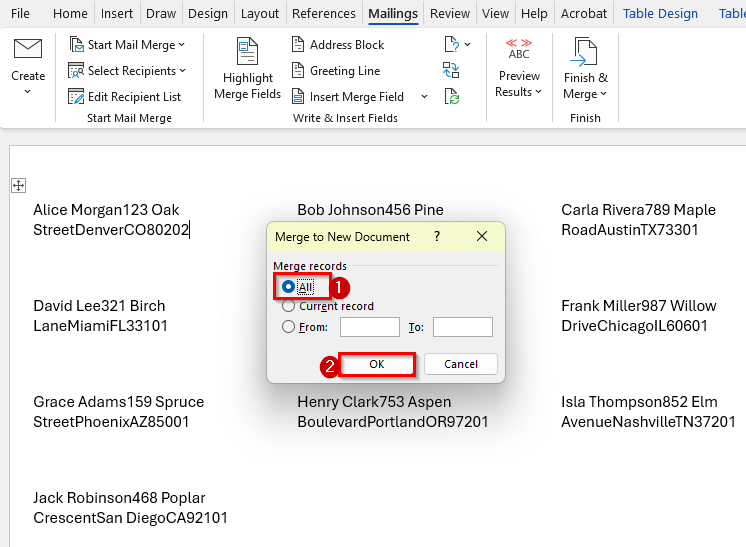Viewport: 746px width, 547px height.
Task: Click the Match Fields icon
Action: point(451,71)
